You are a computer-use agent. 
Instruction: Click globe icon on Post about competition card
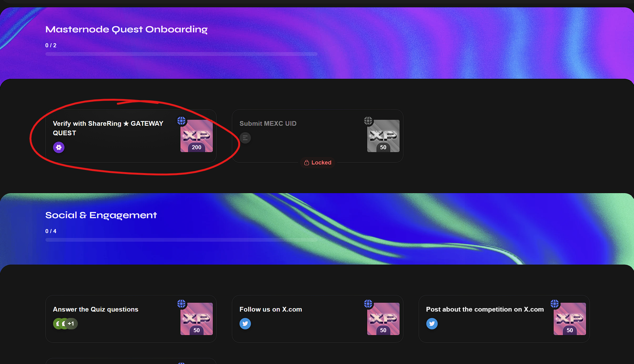555,304
